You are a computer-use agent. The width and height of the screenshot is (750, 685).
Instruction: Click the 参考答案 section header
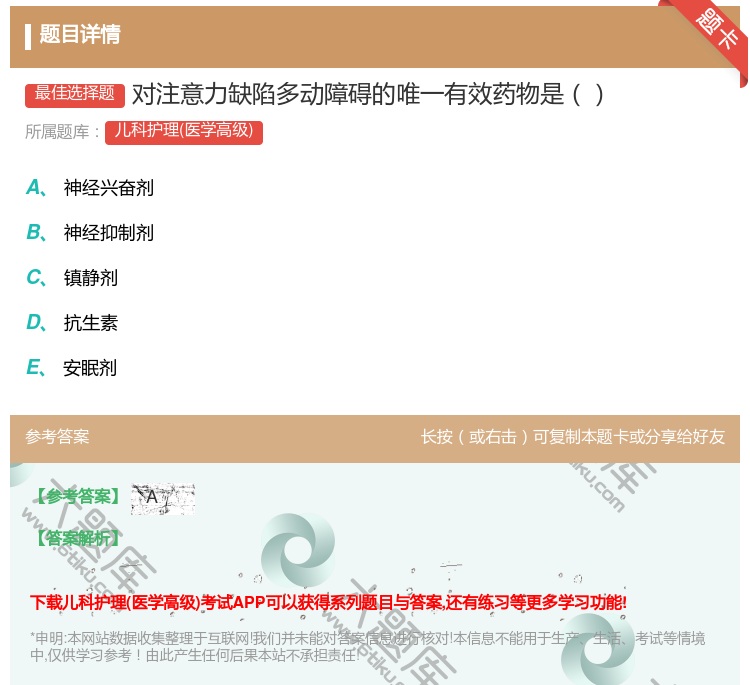point(57,437)
